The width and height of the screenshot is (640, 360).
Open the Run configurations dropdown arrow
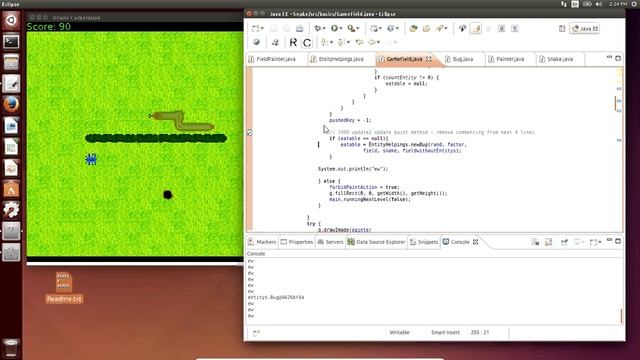[x=341, y=29]
